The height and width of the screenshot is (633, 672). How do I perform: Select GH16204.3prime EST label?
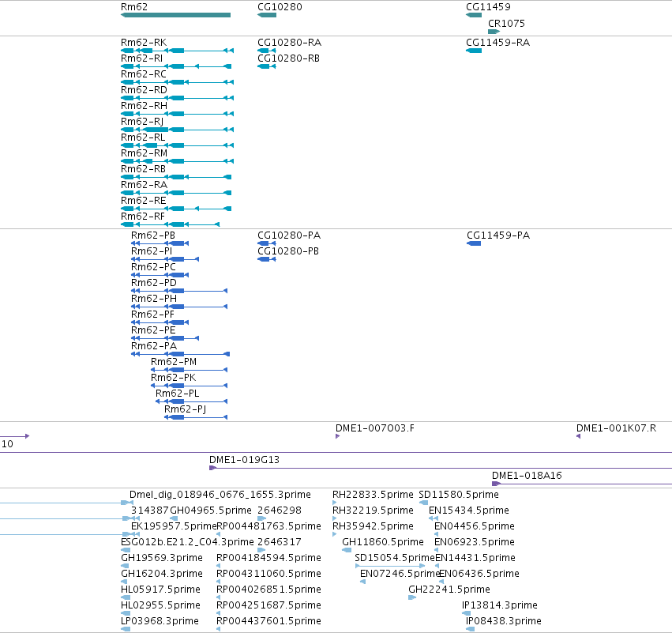click(162, 574)
